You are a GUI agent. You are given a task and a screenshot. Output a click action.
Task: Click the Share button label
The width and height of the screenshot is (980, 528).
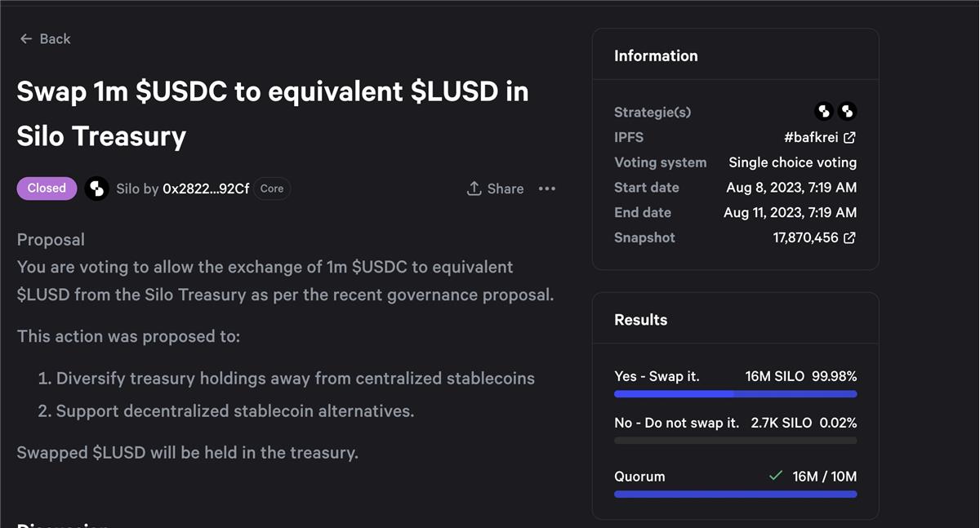506,189
